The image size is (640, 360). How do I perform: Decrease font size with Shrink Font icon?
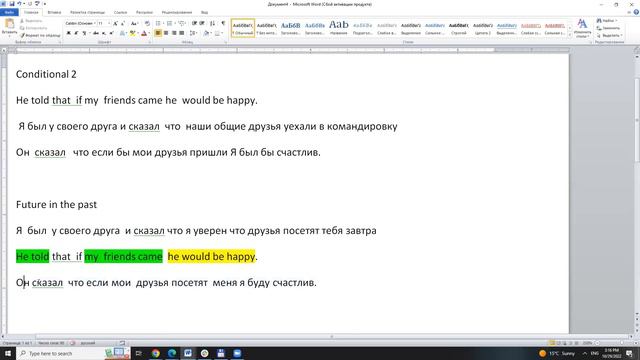(x=123, y=24)
